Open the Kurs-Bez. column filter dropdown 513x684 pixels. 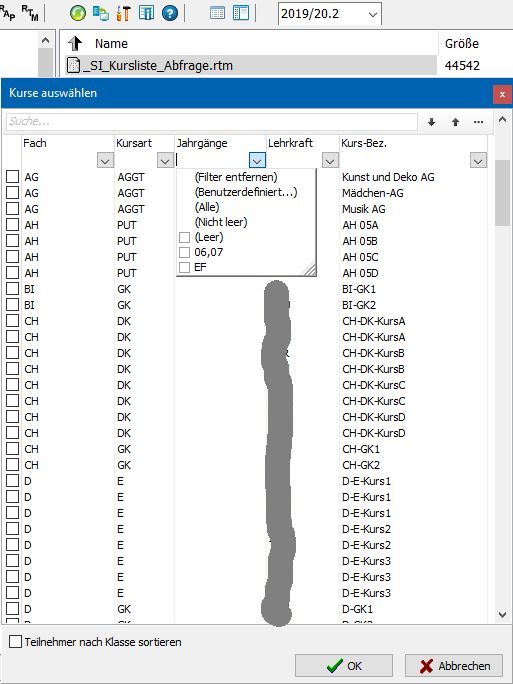(478, 161)
